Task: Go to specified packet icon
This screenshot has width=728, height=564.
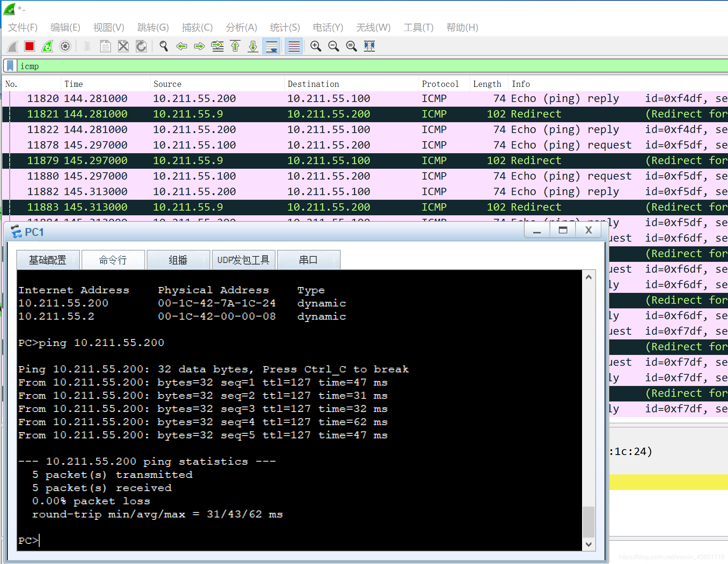Action: [x=217, y=47]
